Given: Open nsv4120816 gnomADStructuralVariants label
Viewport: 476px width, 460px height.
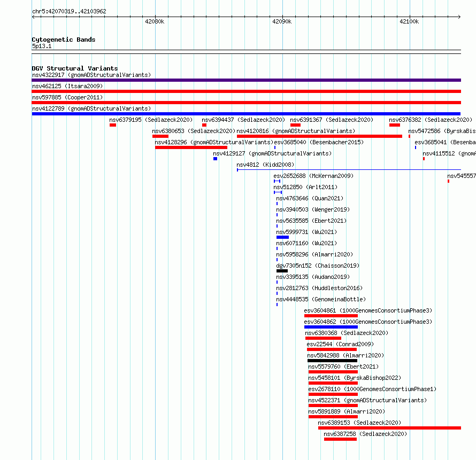Looking at the screenshot, I should click(x=296, y=131).
